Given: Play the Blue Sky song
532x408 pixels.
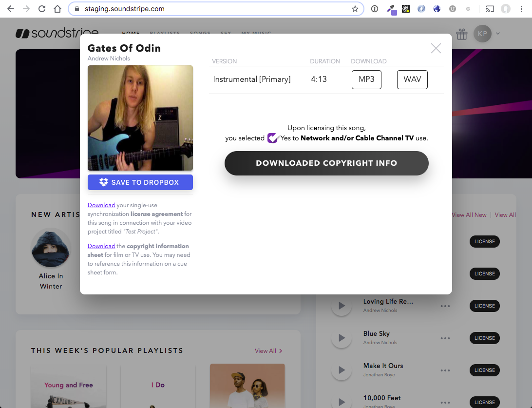Looking at the screenshot, I should [342, 338].
